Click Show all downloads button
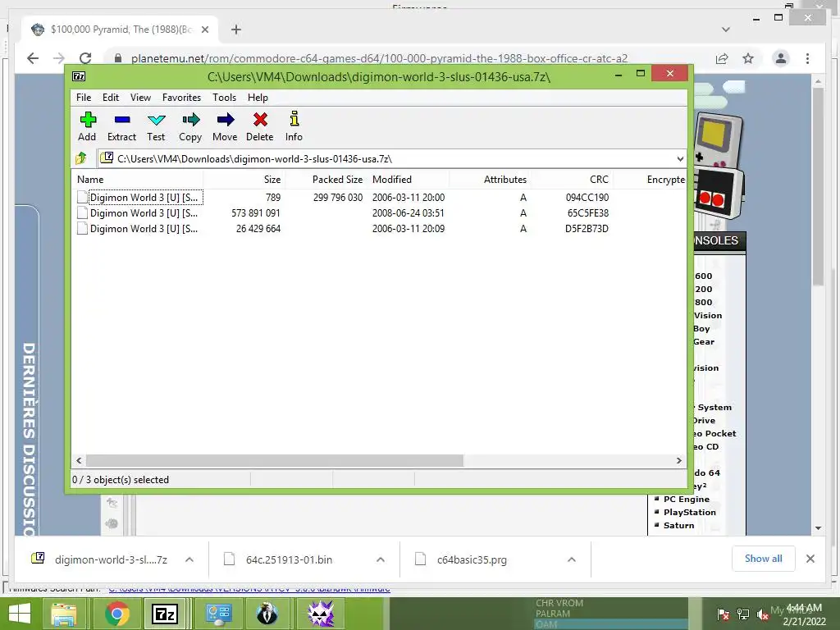840x630 pixels. click(764, 558)
